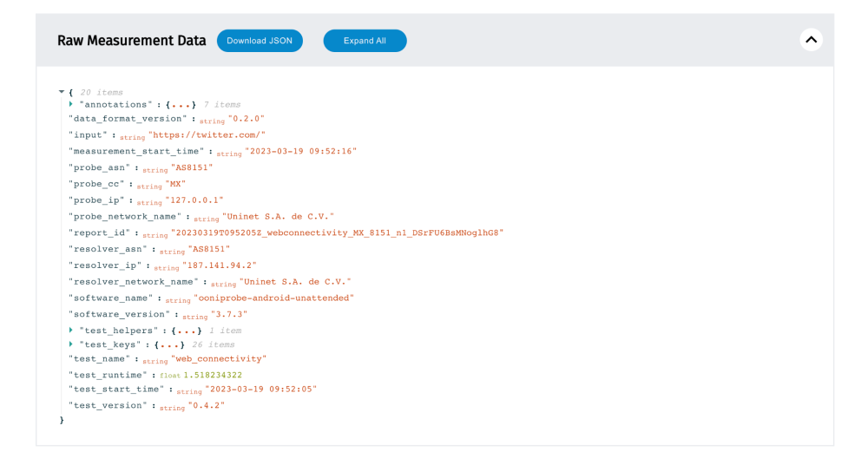Viewport: 868px width, 465px height.
Task: Click the Expand All button
Action: point(365,41)
